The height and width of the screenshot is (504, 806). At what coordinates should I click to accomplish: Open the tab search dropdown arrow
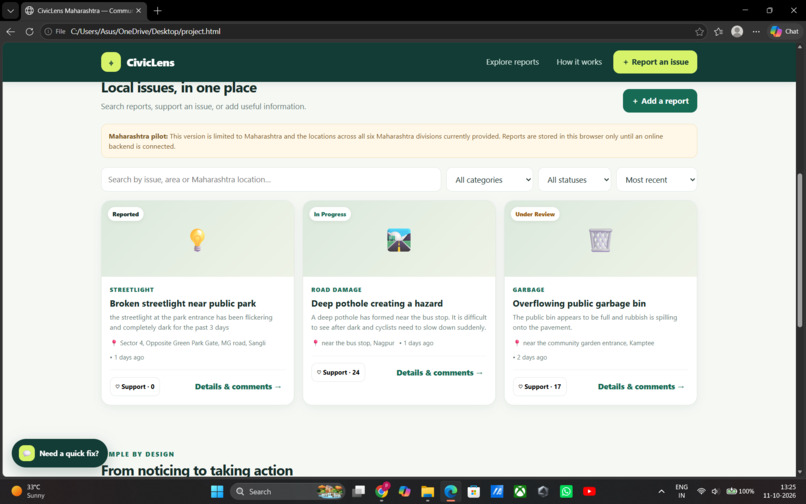click(x=10, y=10)
